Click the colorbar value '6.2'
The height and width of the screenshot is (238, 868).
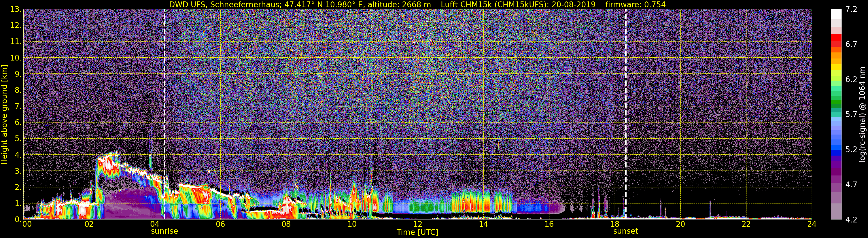tap(851, 79)
